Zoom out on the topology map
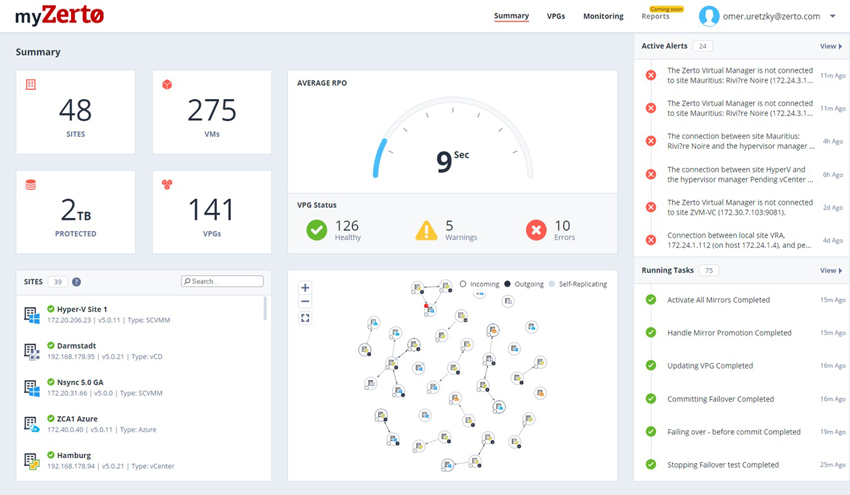This screenshot has height=495, width=850. click(x=305, y=301)
